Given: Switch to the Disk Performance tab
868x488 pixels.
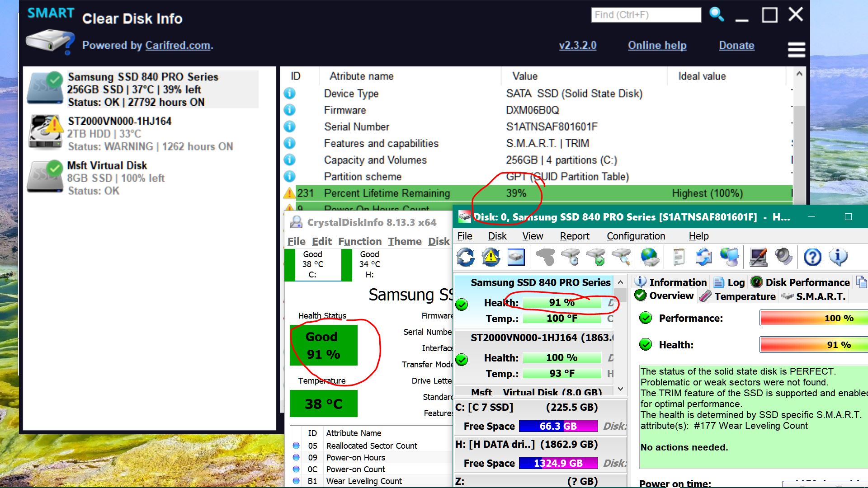Looking at the screenshot, I should pos(800,282).
